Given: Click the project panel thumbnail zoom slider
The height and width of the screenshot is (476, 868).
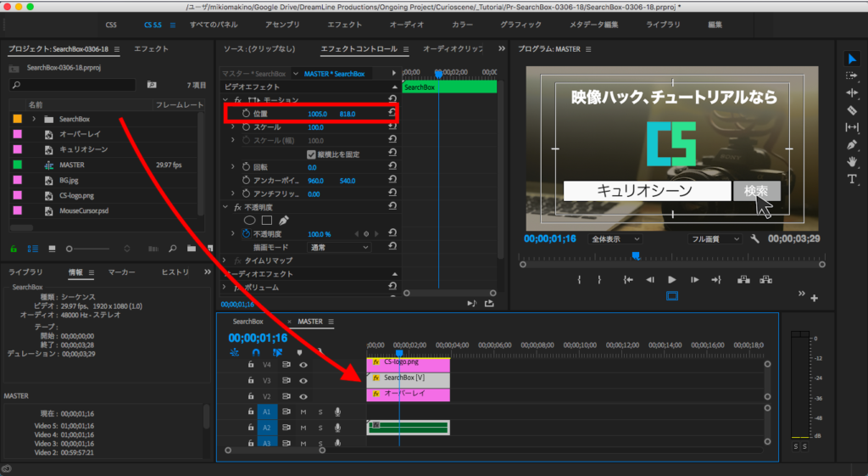Looking at the screenshot, I should click(x=71, y=249).
